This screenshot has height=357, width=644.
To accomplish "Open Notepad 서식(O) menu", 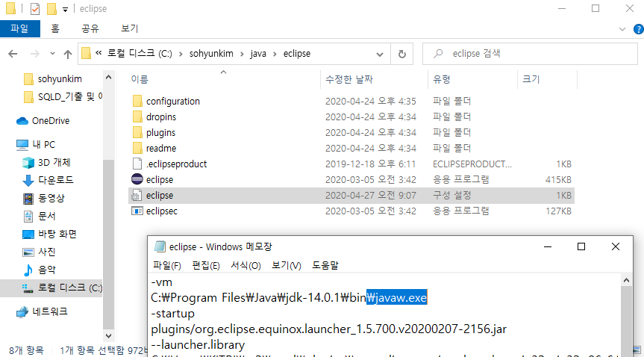I will [246, 265].
